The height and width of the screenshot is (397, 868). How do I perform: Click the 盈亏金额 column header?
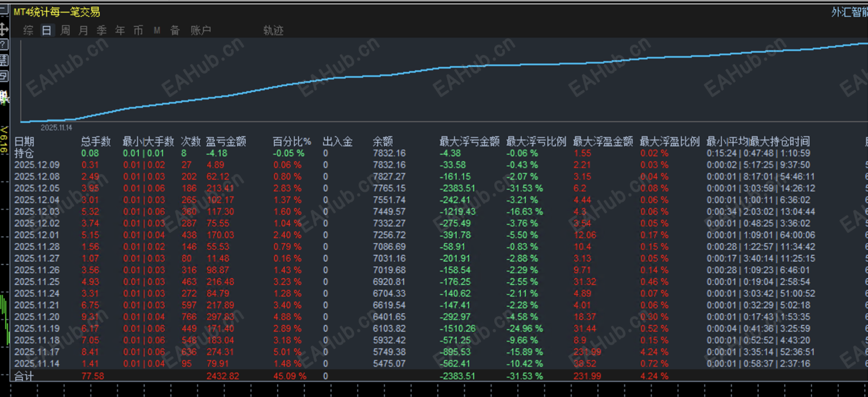[226, 142]
